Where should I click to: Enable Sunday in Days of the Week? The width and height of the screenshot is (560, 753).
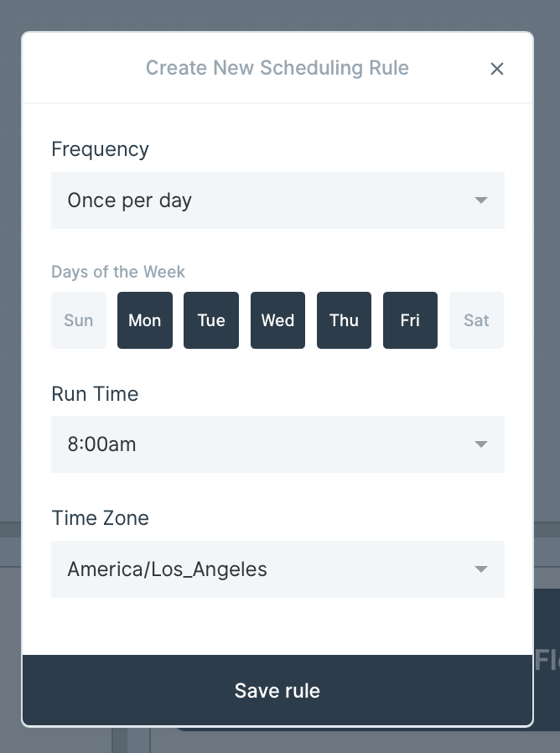[x=79, y=320]
